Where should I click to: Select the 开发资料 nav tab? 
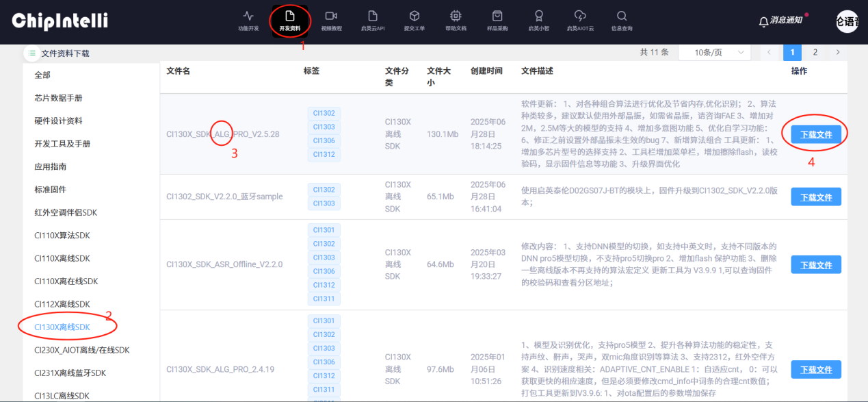point(290,20)
